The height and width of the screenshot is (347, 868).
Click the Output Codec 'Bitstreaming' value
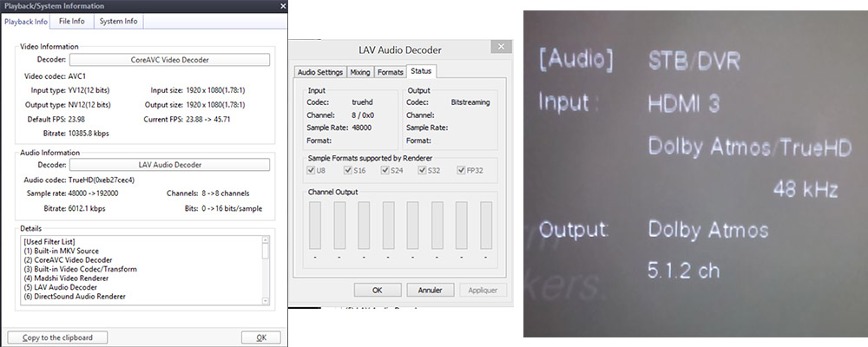(x=470, y=102)
